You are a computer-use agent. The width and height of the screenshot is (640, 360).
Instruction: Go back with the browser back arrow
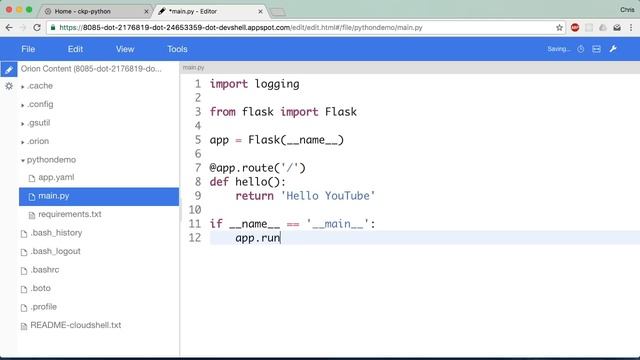coord(9,28)
